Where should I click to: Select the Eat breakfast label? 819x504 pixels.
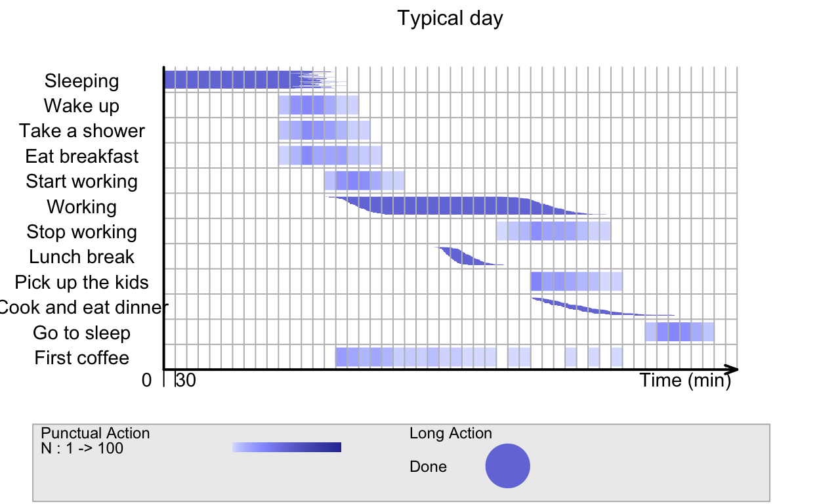[x=82, y=156]
